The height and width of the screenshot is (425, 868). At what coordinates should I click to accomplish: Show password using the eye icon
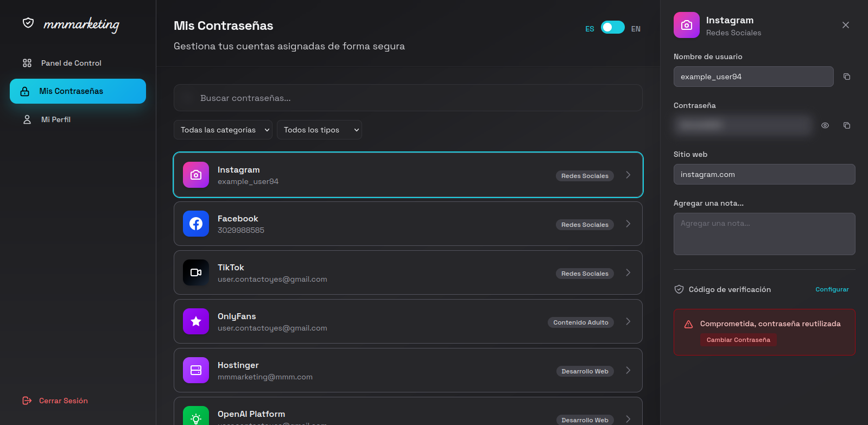click(x=825, y=125)
